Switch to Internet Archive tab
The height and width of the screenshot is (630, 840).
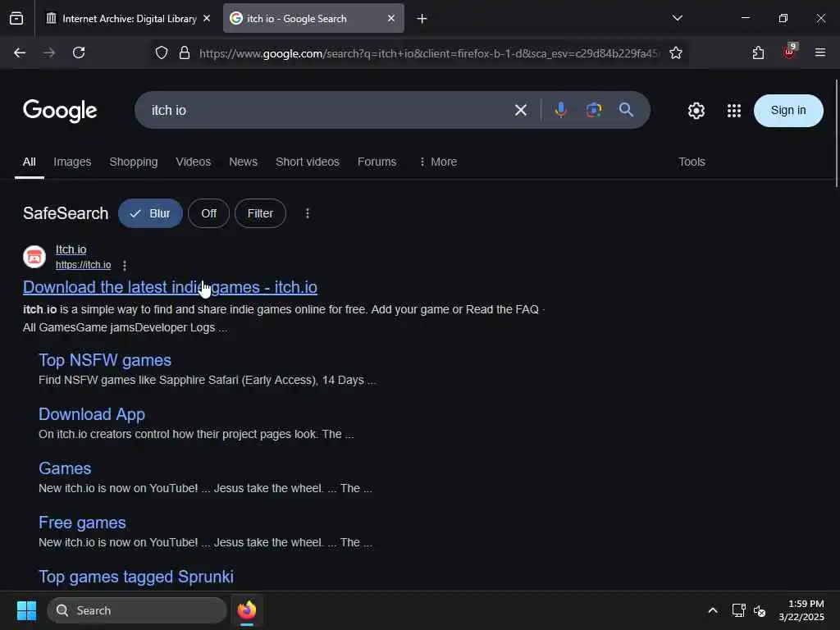coord(129,19)
